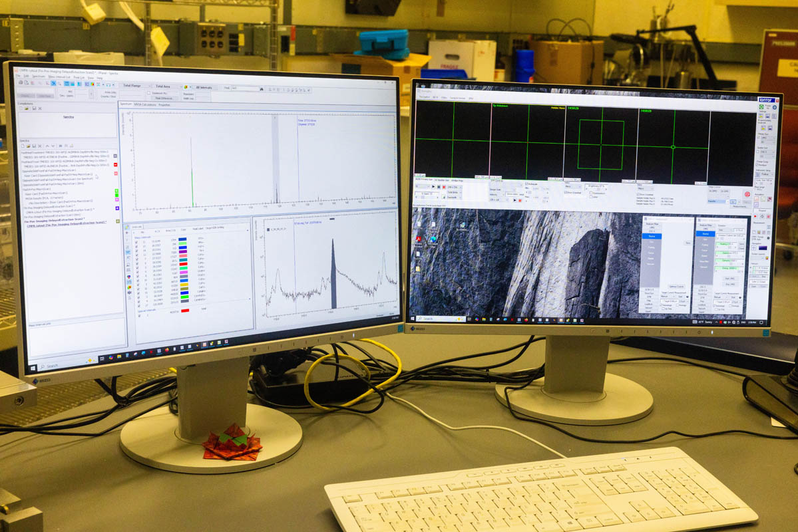Screen dimensions: 798x532
Task: Open Adobe Acrobat from the desktop icons
Action: (419, 239)
